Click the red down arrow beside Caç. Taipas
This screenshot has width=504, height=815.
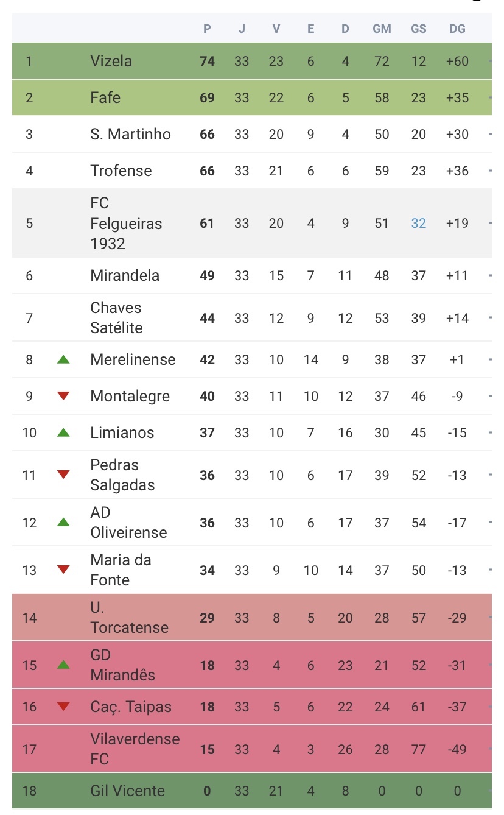click(x=63, y=707)
